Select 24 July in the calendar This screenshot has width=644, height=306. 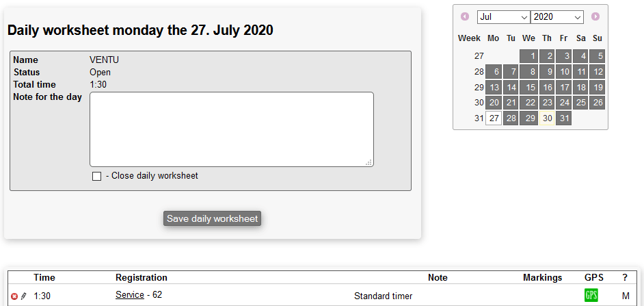click(563, 103)
